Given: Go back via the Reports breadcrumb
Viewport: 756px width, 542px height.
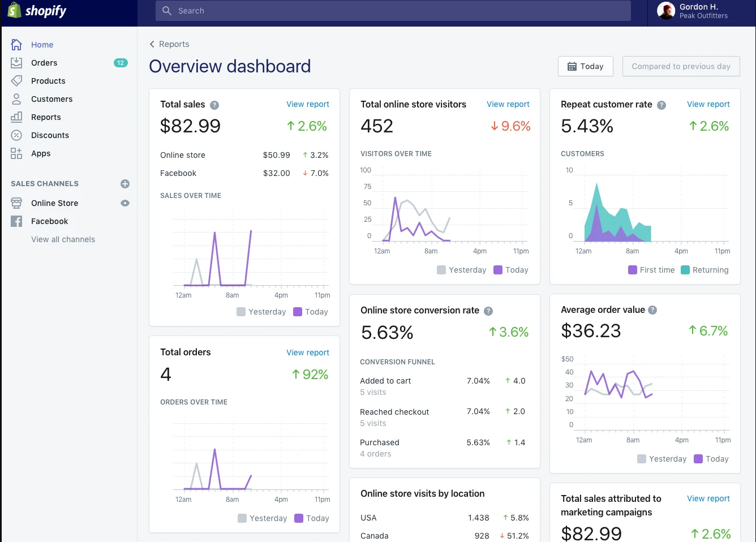Looking at the screenshot, I should coord(169,44).
